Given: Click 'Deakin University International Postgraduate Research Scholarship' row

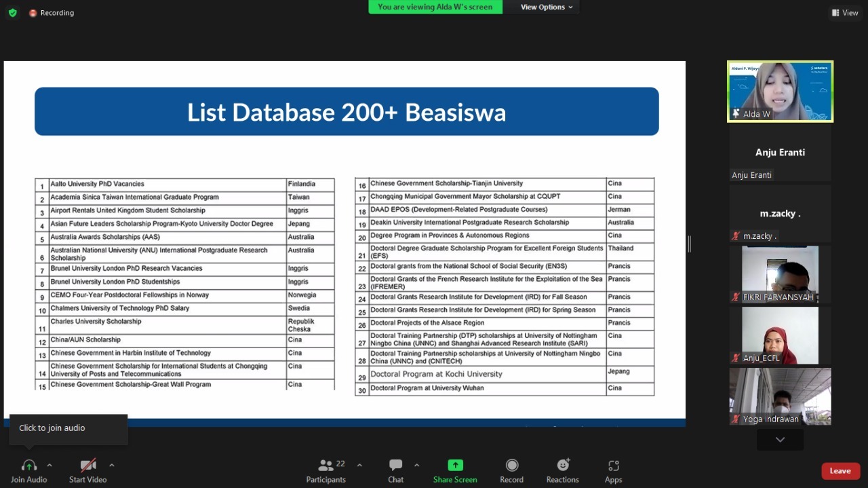Looking at the screenshot, I should click(x=505, y=223).
